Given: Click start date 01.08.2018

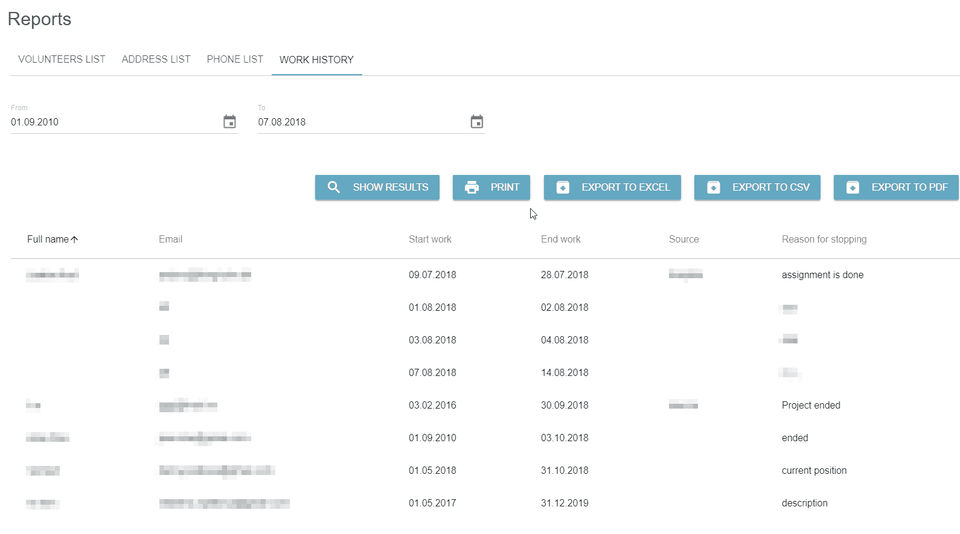Looking at the screenshot, I should coord(432,307).
